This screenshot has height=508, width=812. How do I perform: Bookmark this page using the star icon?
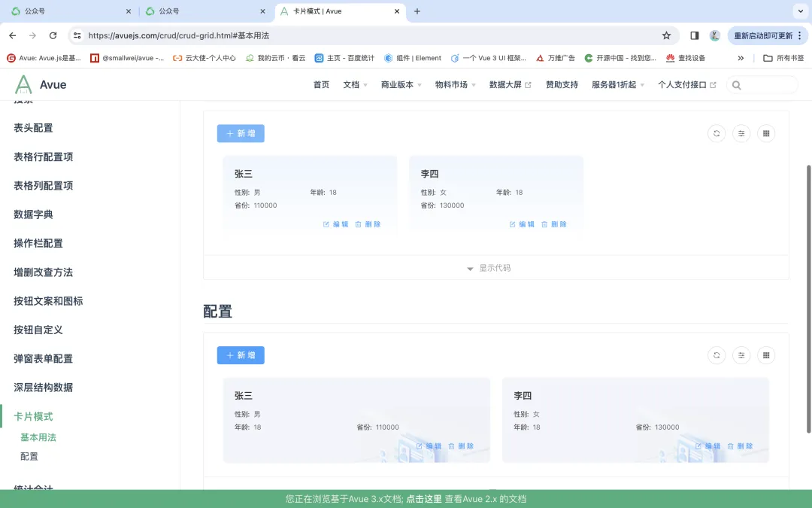667,35
